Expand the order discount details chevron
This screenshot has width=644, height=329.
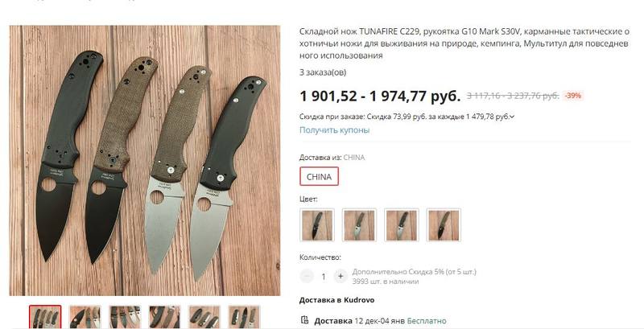coord(512,117)
